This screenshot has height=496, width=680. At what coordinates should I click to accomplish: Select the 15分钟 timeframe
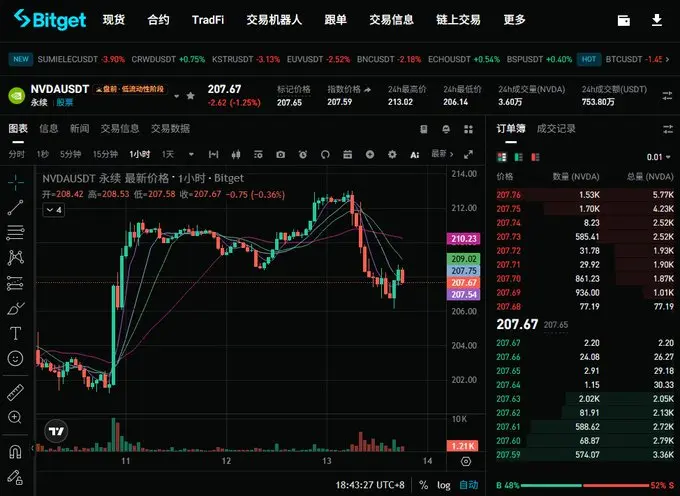(x=105, y=154)
